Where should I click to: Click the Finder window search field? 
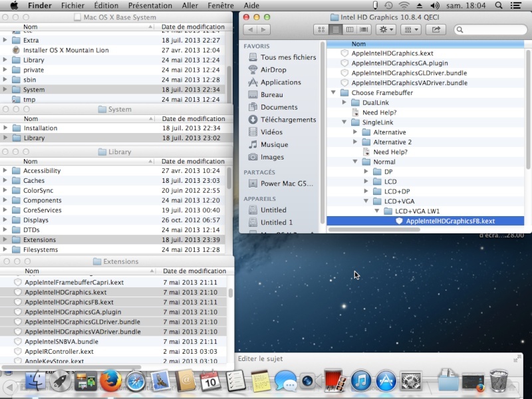tap(491, 29)
